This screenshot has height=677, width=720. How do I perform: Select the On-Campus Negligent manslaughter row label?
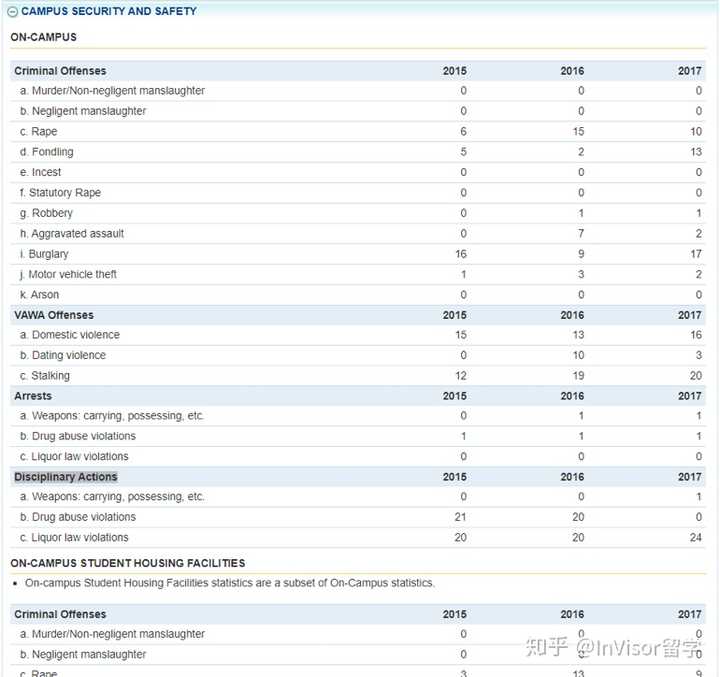coord(83,111)
